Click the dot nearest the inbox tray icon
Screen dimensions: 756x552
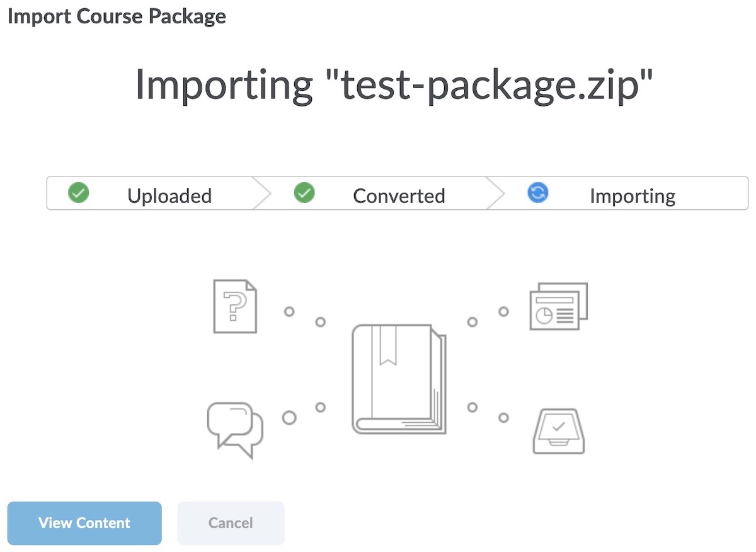503,417
